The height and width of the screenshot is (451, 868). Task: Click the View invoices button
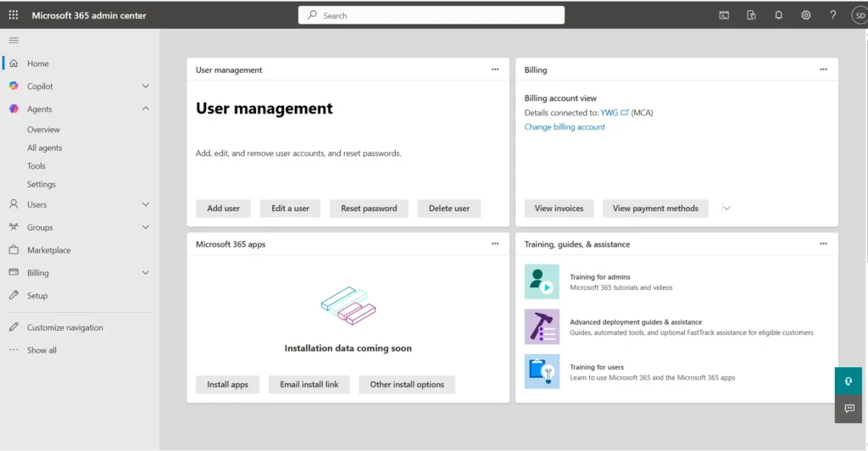pyautogui.click(x=559, y=209)
